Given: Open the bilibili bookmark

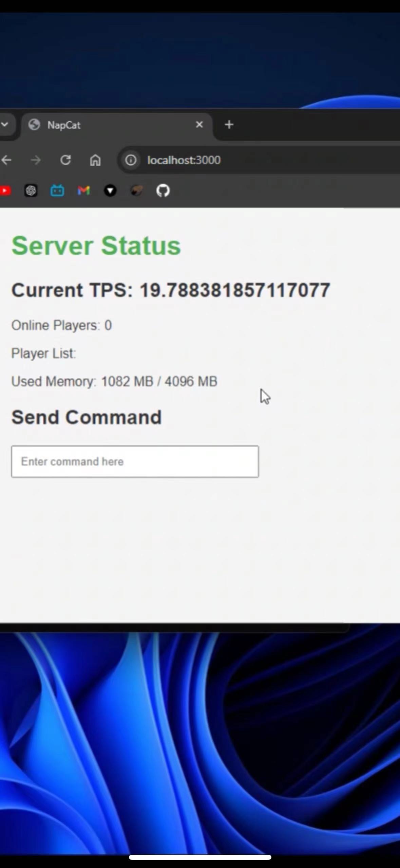Looking at the screenshot, I should [57, 191].
